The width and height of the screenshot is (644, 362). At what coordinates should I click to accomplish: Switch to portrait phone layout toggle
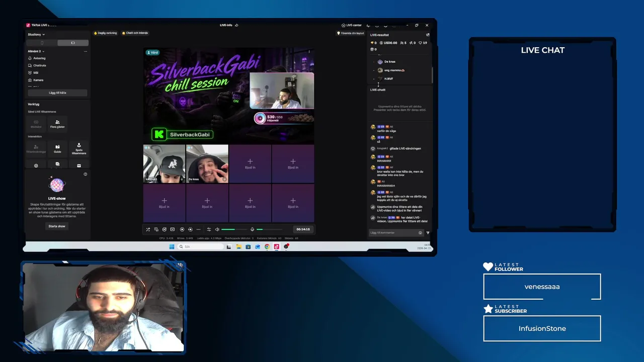click(42, 43)
